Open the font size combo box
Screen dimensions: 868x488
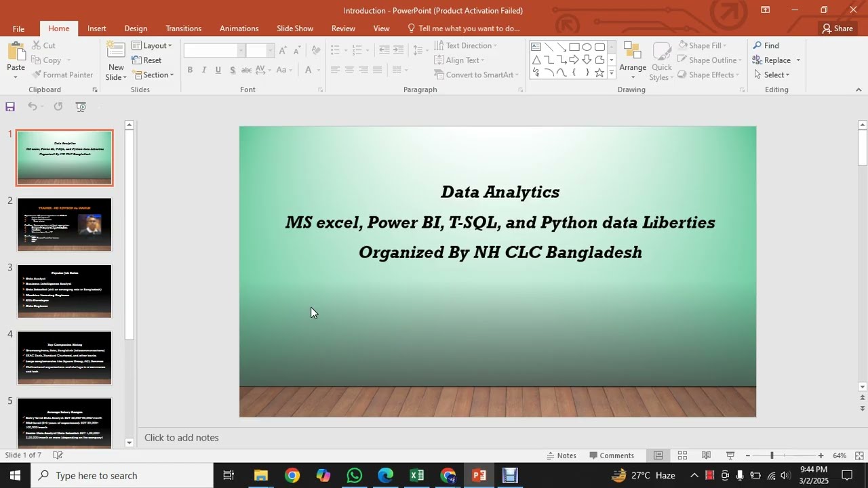pos(260,51)
